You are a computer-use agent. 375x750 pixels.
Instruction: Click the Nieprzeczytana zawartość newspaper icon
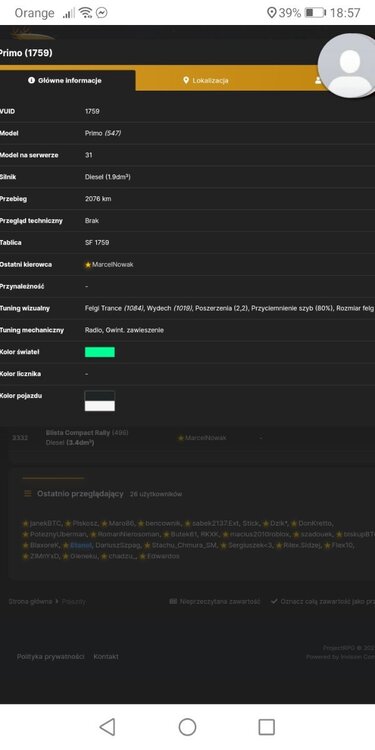(173, 601)
